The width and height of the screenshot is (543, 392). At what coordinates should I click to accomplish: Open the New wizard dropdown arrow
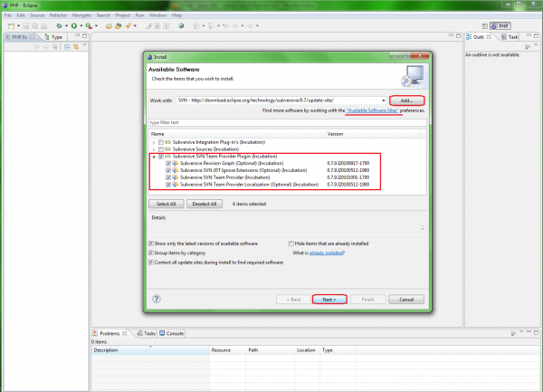pyautogui.click(x=18, y=26)
